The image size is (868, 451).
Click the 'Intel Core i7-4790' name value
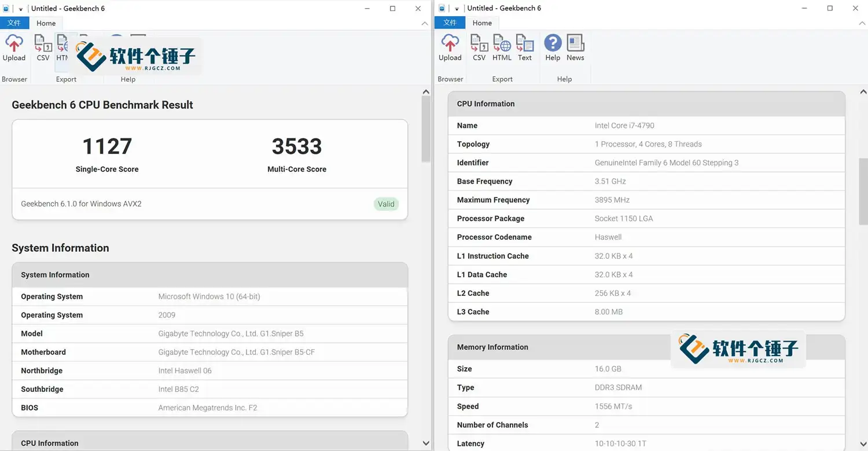(x=624, y=126)
